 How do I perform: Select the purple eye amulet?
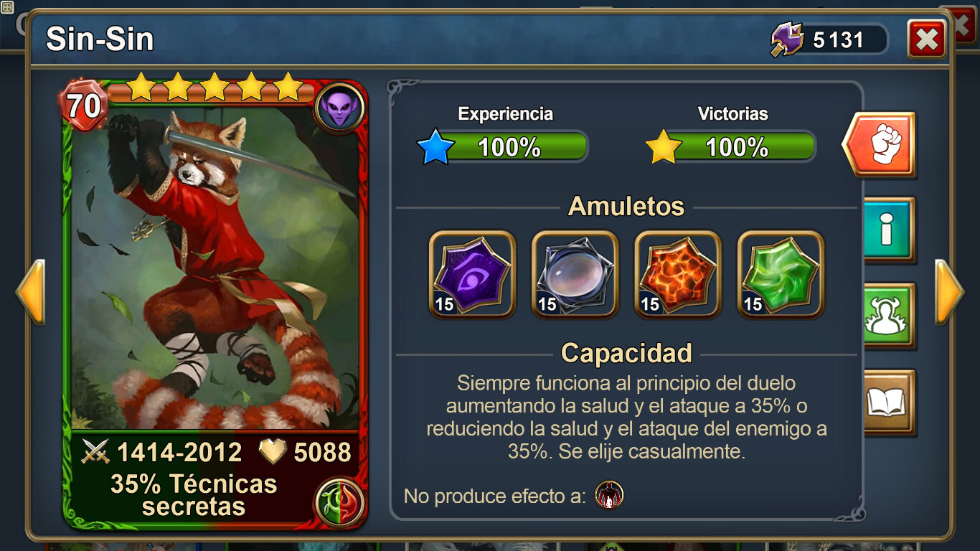tap(472, 273)
